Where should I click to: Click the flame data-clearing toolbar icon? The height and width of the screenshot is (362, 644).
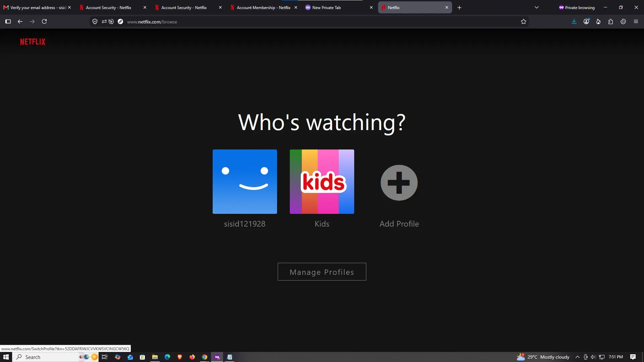[x=598, y=21]
